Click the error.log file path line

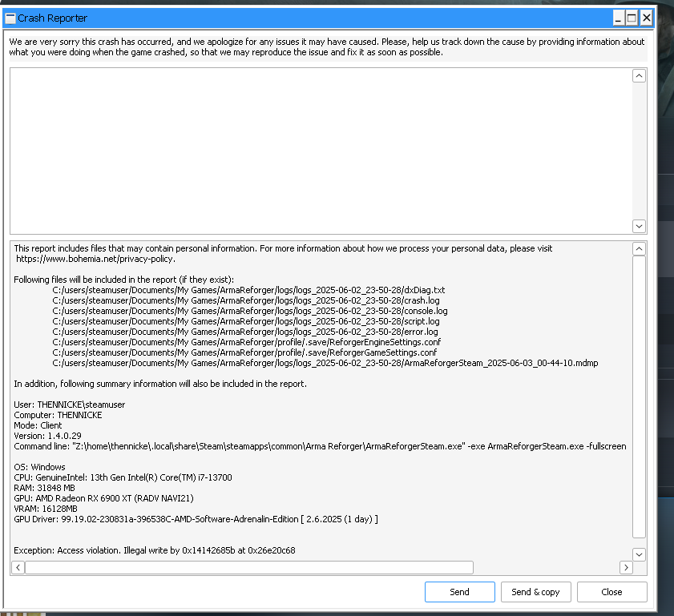click(245, 332)
